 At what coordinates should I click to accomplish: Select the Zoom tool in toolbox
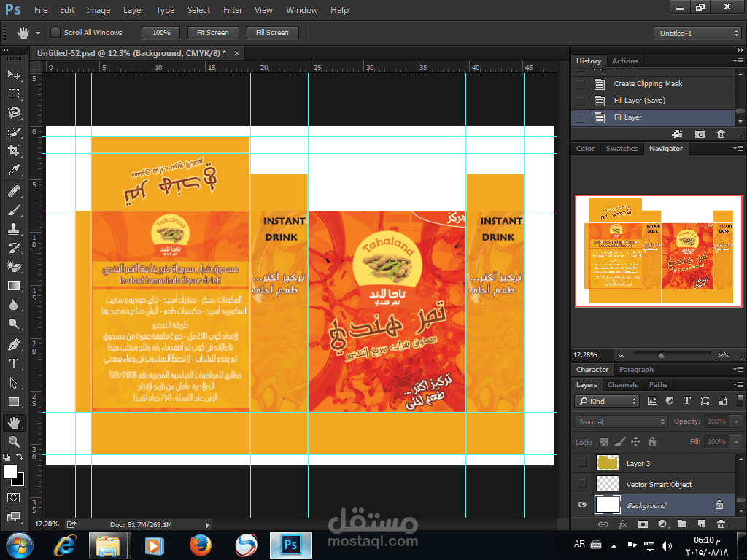[14, 441]
